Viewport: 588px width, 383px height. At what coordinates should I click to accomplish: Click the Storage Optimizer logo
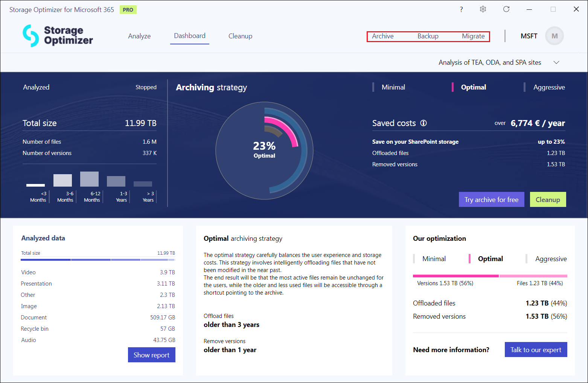click(x=58, y=36)
